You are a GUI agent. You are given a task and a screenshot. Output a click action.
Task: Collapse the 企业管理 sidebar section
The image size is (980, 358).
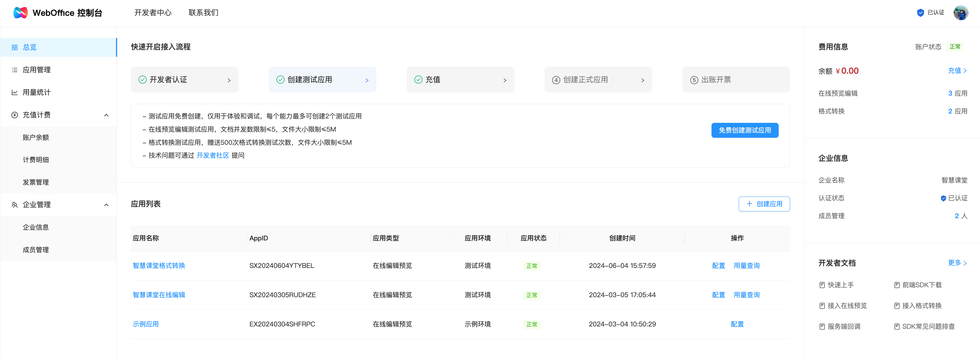click(x=106, y=205)
